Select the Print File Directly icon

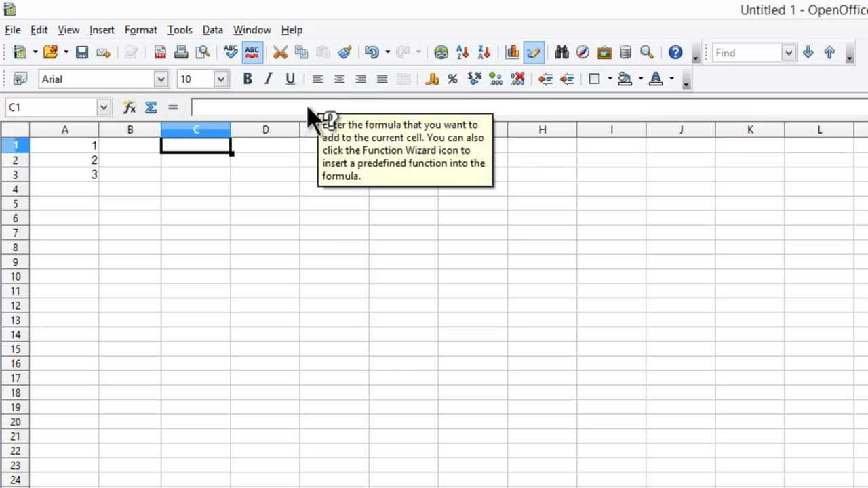[x=181, y=52]
